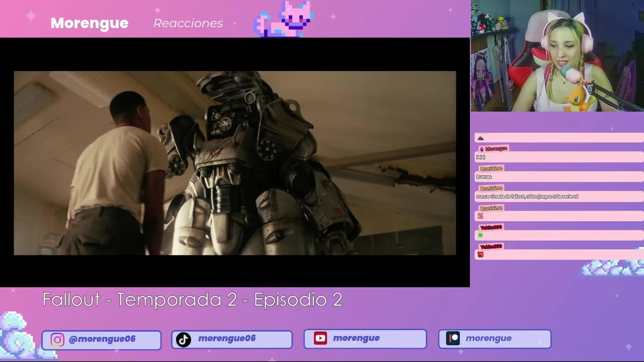Click the Morengue channel title
The width and height of the screenshot is (644, 362).
(x=90, y=23)
